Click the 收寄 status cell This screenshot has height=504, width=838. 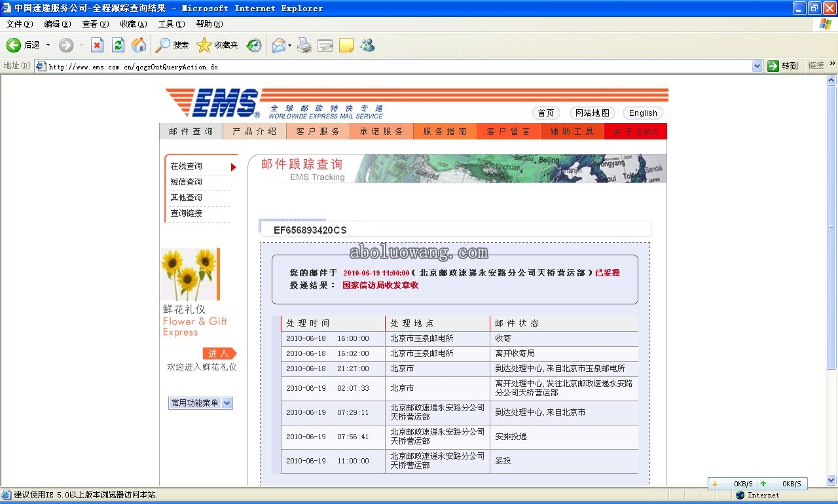[x=564, y=338]
